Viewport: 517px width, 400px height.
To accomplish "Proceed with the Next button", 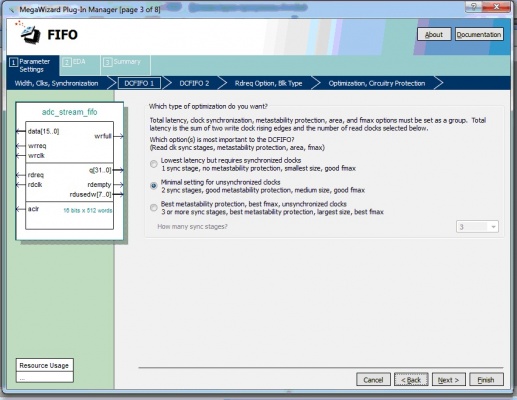I will point(449,380).
